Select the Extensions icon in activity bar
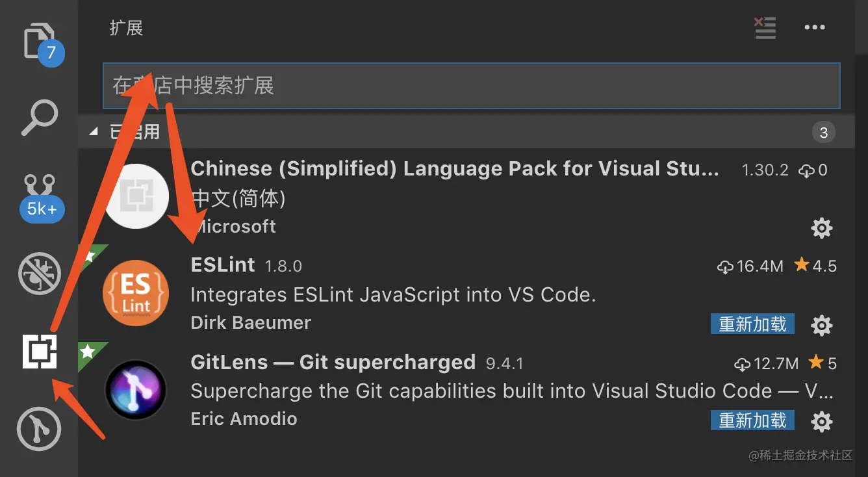The image size is (868, 477). pyautogui.click(x=40, y=352)
